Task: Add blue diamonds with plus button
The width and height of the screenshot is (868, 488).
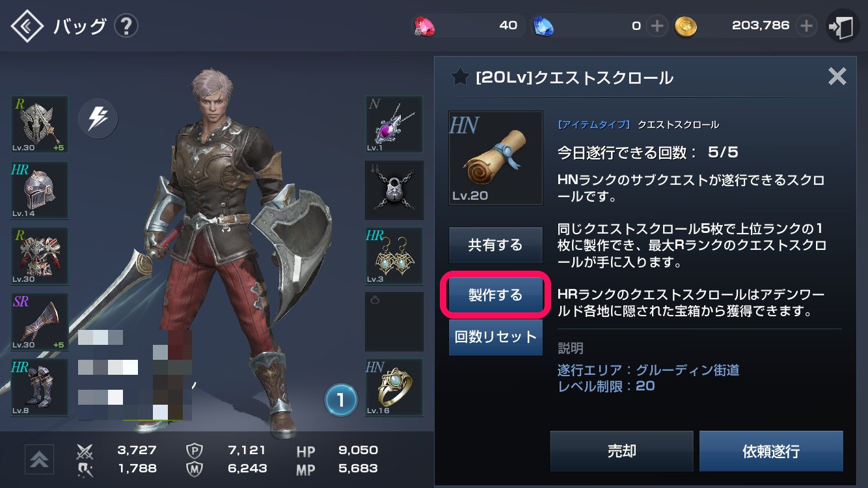Action: coord(657,26)
